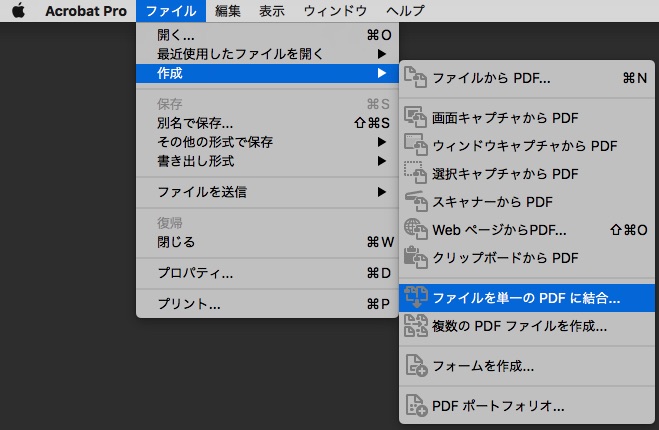
Task: Select クリップボードから PDF text entry
Action: 505,258
